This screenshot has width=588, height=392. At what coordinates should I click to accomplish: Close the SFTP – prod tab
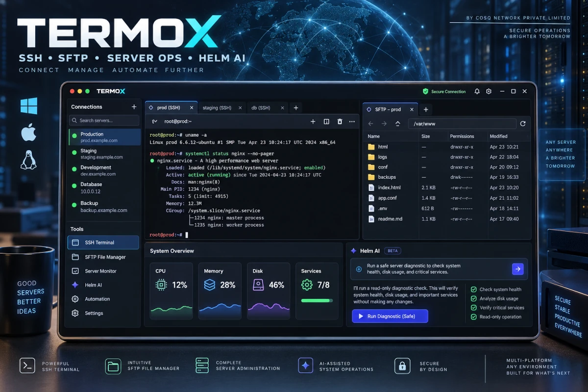pyautogui.click(x=412, y=110)
